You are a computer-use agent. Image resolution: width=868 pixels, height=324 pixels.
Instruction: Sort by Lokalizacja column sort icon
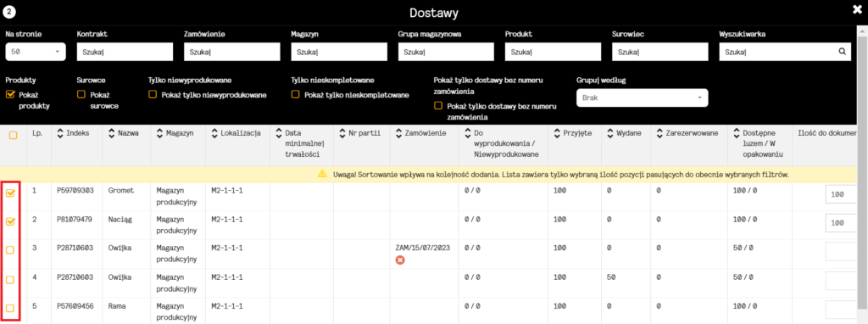coord(214,133)
